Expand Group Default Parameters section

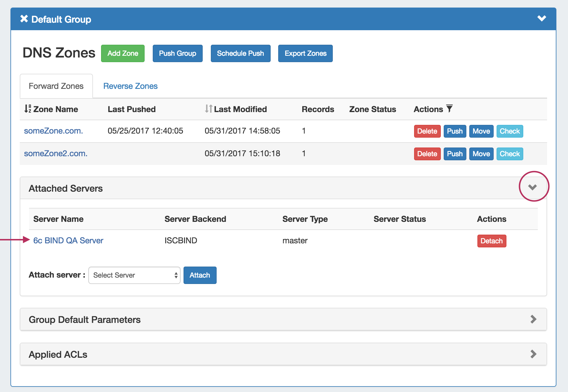(x=533, y=319)
